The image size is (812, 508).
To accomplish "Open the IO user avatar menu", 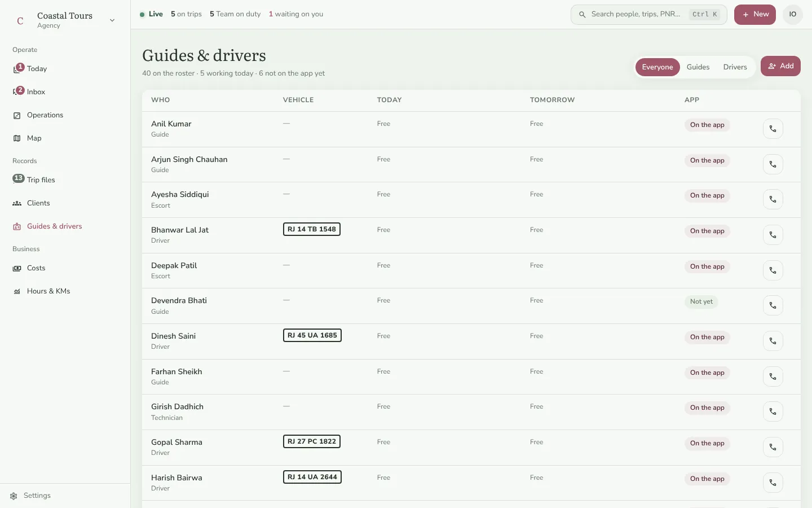I will pos(793,15).
